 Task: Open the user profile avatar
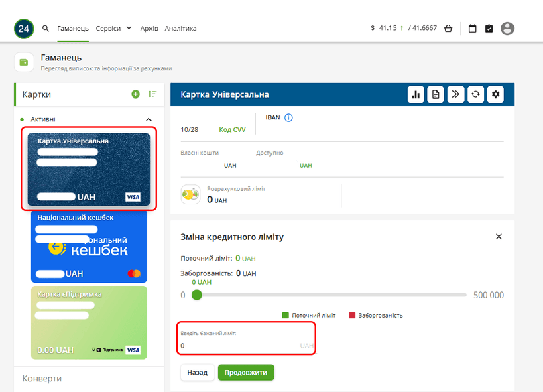point(507,28)
